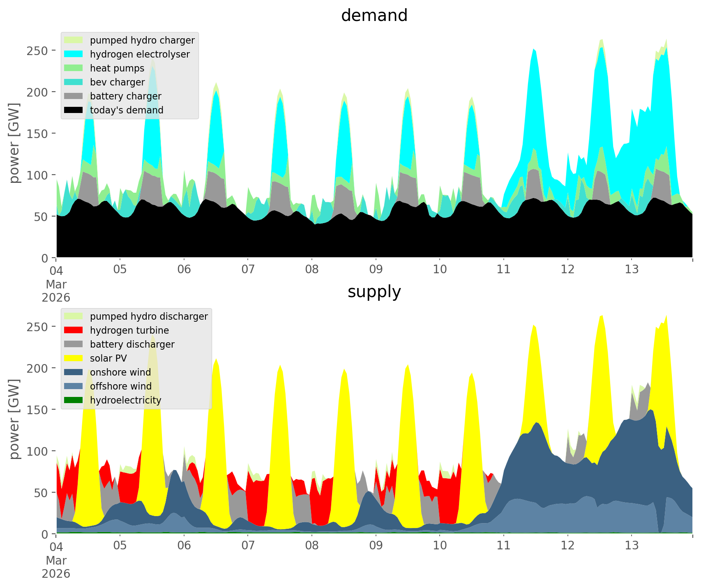Click the 11 date tick on demand chart

point(503,270)
